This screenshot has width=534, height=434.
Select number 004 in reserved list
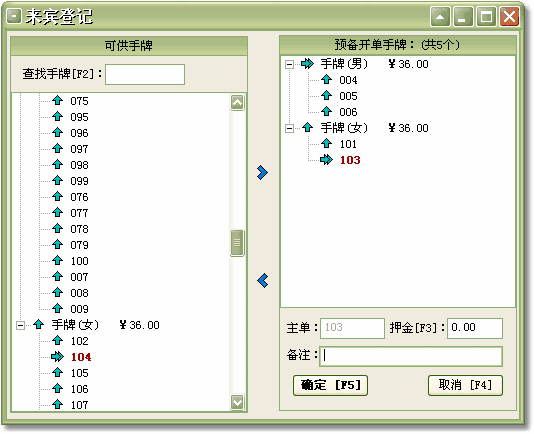point(348,80)
